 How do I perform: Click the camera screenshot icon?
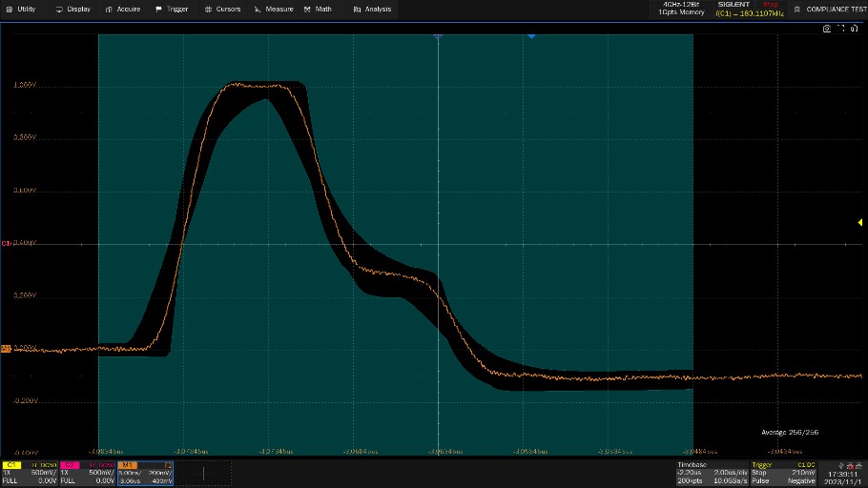point(827,30)
